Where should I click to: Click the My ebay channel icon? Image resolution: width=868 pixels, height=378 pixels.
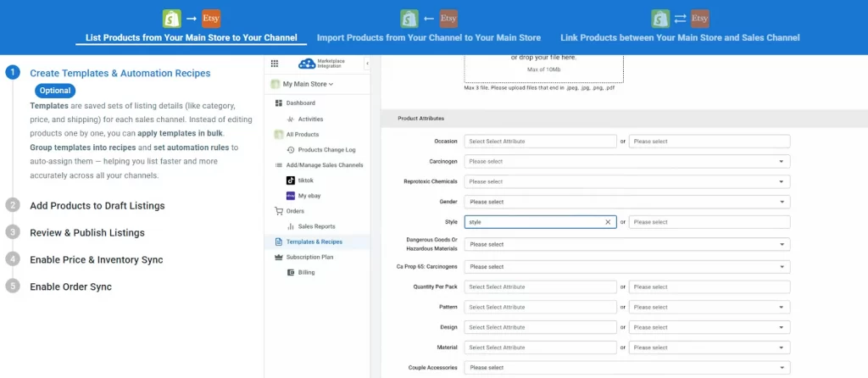point(291,196)
